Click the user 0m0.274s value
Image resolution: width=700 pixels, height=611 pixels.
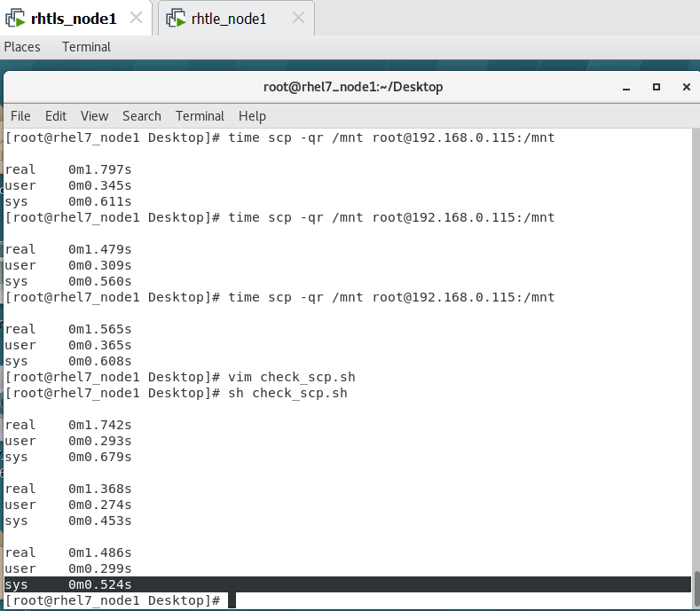(100, 505)
